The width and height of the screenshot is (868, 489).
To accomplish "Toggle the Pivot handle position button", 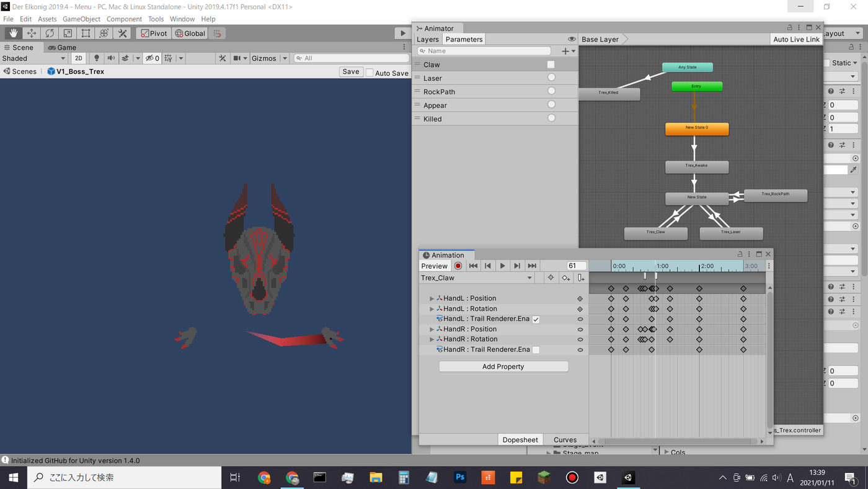I will [x=154, y=34].
